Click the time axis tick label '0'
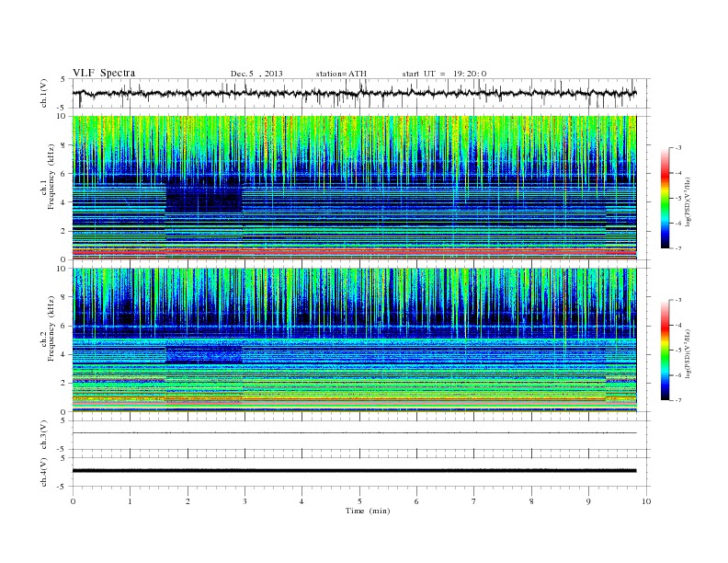 73,501
